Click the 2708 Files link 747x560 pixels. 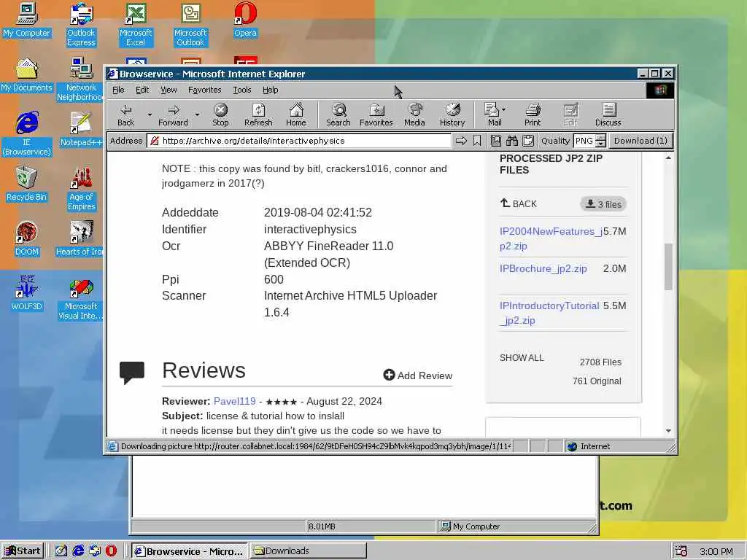(x=600, y=362)
